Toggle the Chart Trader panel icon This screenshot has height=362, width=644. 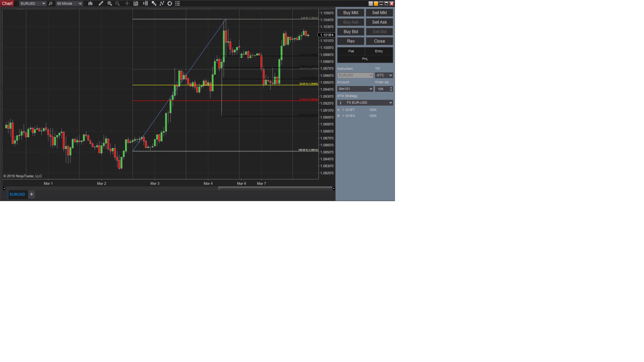145,3
